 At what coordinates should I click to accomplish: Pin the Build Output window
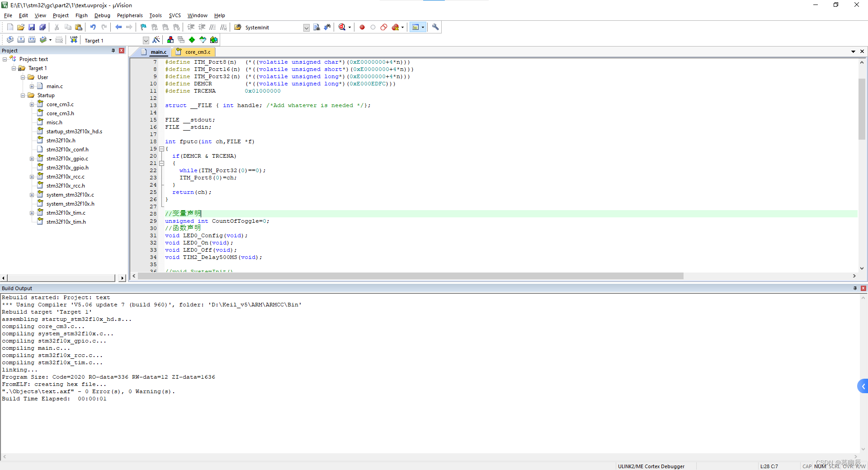click(x=855, y=288)
